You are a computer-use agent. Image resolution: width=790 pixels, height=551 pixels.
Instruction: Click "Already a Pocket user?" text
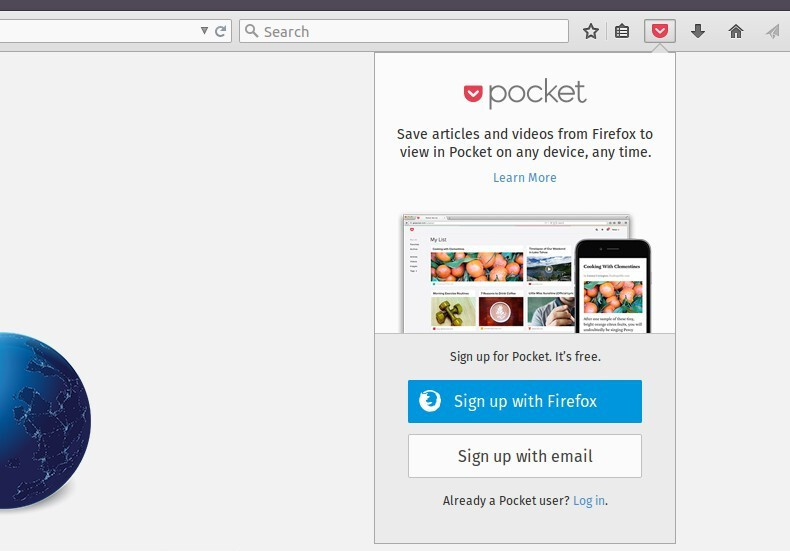[506, 501]
